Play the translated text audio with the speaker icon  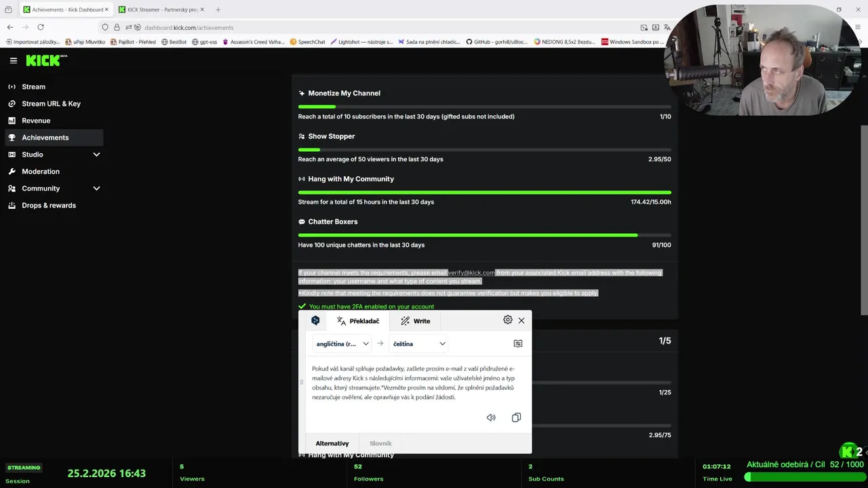pyautogui.click(x=491, y=418)
